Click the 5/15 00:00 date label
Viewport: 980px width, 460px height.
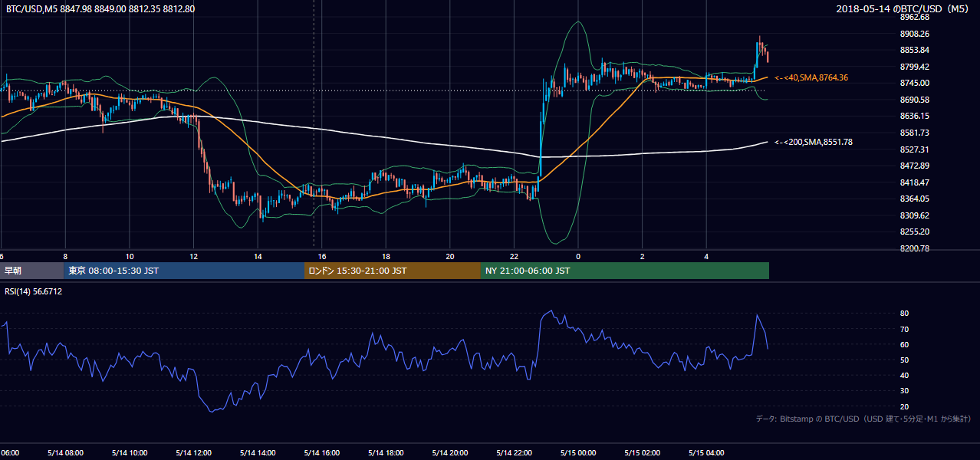coord(578,453)
